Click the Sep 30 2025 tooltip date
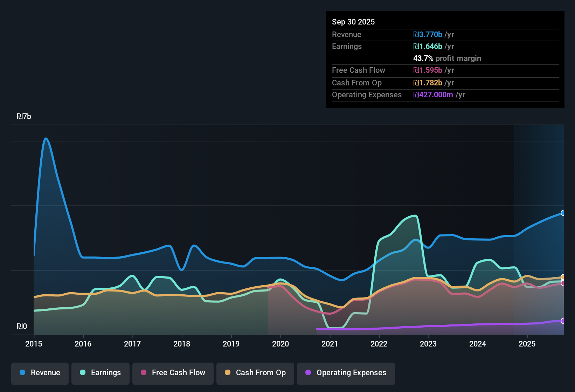 353,22
